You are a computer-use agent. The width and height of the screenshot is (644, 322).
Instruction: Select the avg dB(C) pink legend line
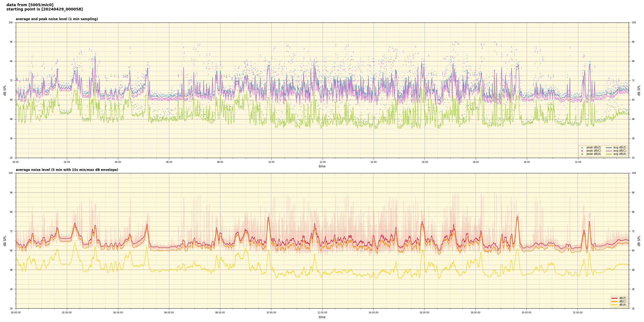click(x=609, y=151)
